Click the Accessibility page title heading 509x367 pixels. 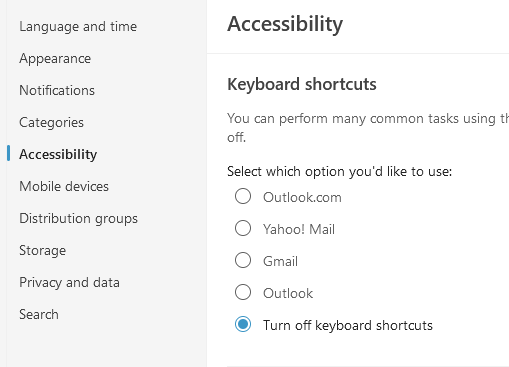click(285, 24)
